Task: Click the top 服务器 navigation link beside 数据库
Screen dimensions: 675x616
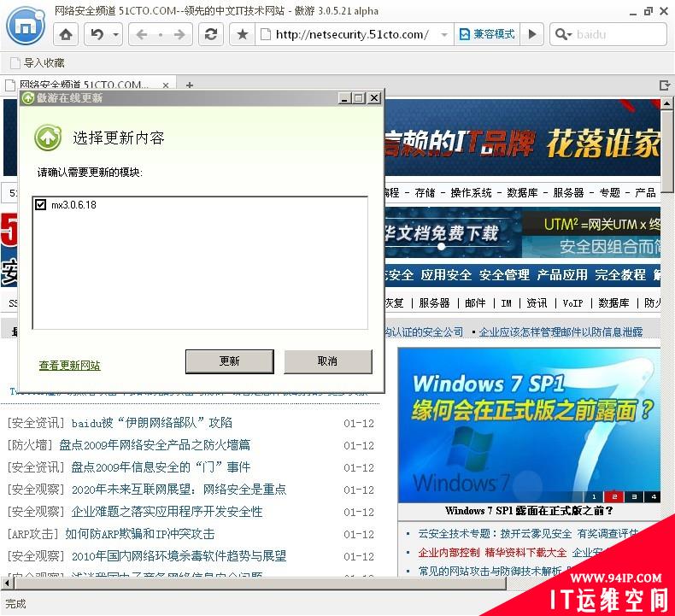Action: click(568, 192)
